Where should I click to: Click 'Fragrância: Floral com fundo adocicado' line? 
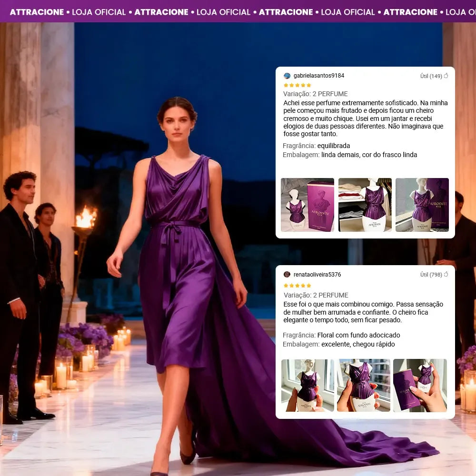(x=341, y=335)
